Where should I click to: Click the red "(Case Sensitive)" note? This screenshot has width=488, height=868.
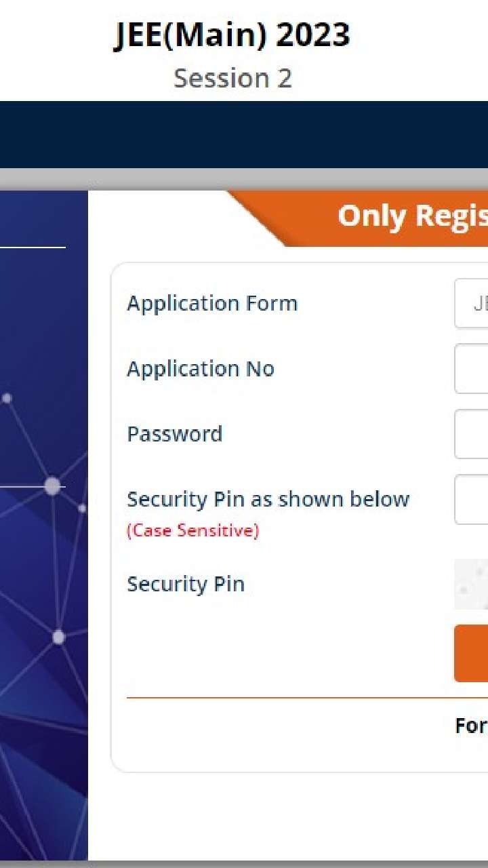(192, 530)
